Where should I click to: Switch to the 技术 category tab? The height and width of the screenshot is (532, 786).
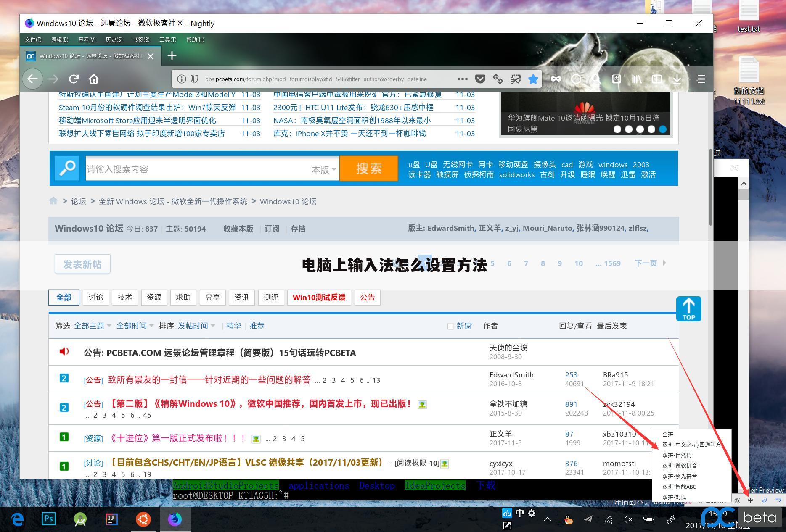pyautogui.click(x=125, y=297)
